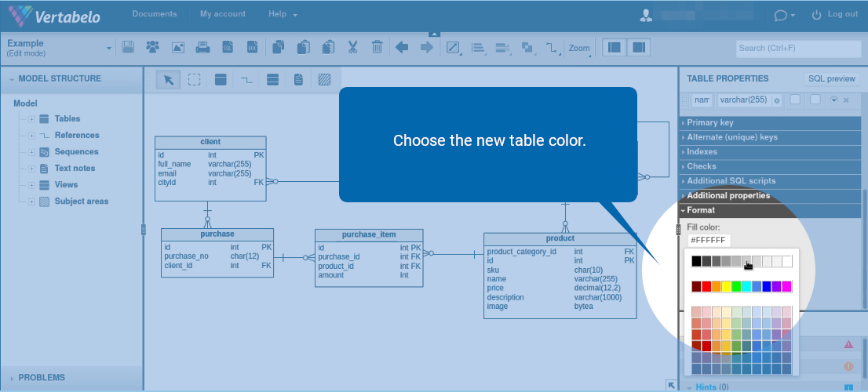The width and height of the screenshot is (868, 392).
Task: Click the paste special clipboard icon
Action: (328, 48)
